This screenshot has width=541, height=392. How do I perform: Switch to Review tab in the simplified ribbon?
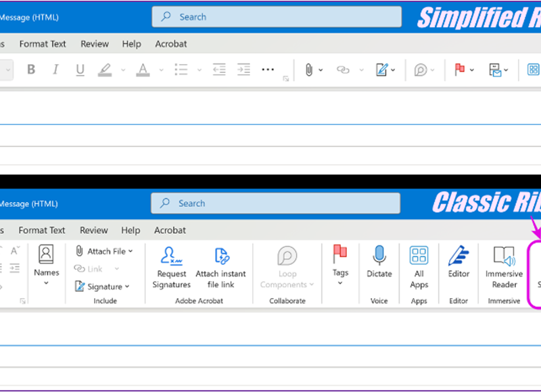click(x=95, y=44)
